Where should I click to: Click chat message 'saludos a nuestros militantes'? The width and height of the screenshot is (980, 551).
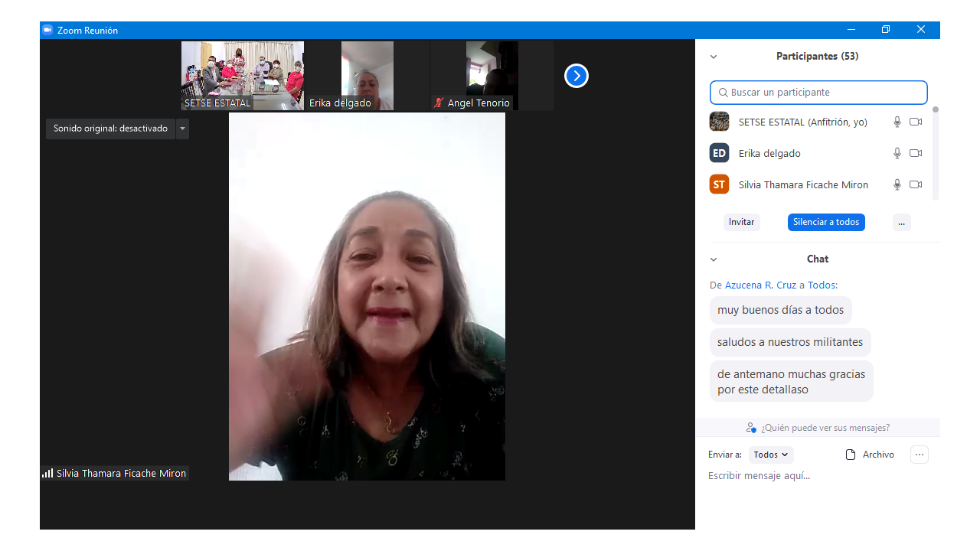pos(790,342)
